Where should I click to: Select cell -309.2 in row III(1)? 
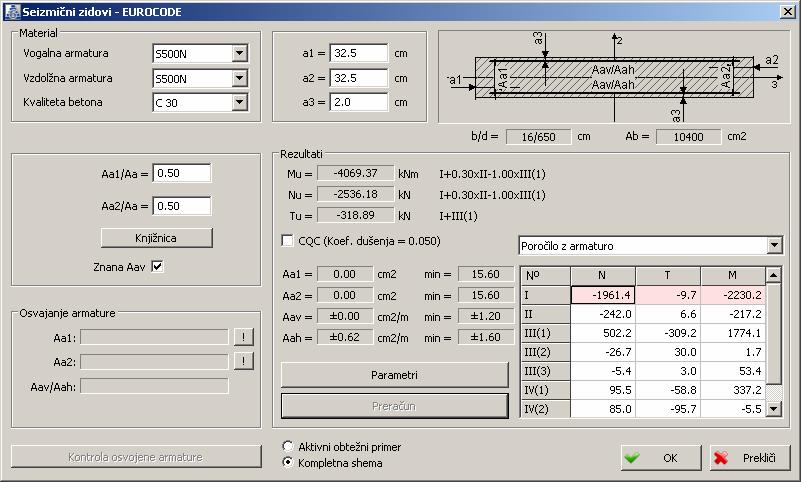point(668,333)
